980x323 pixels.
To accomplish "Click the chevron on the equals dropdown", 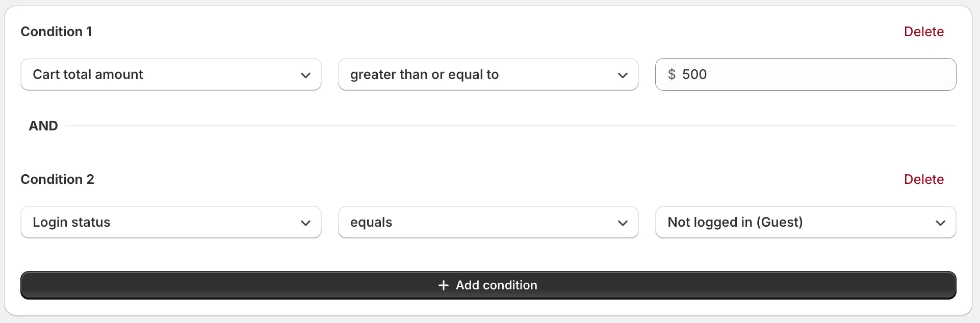I will pos(623,223).
